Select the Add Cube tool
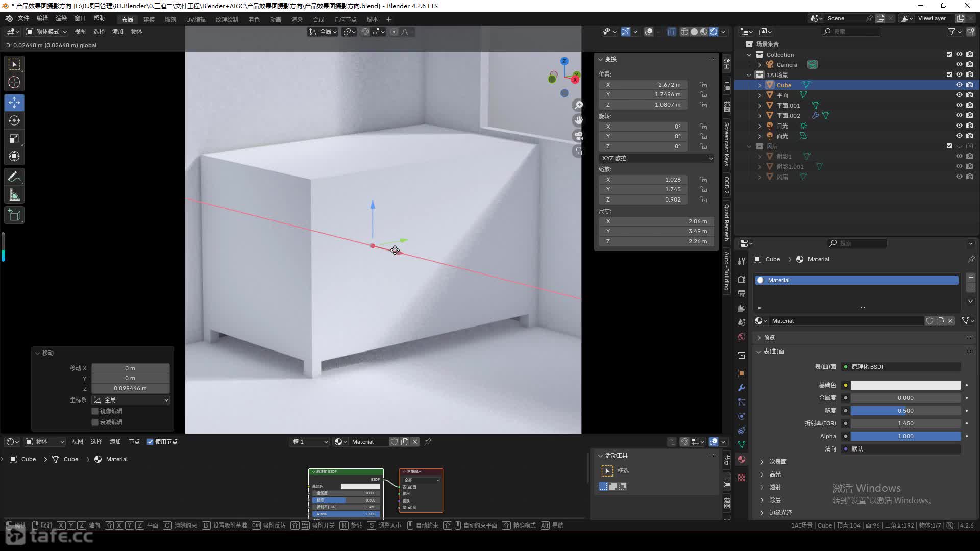This screenshot has height=551, width=980. click(14, 215)
